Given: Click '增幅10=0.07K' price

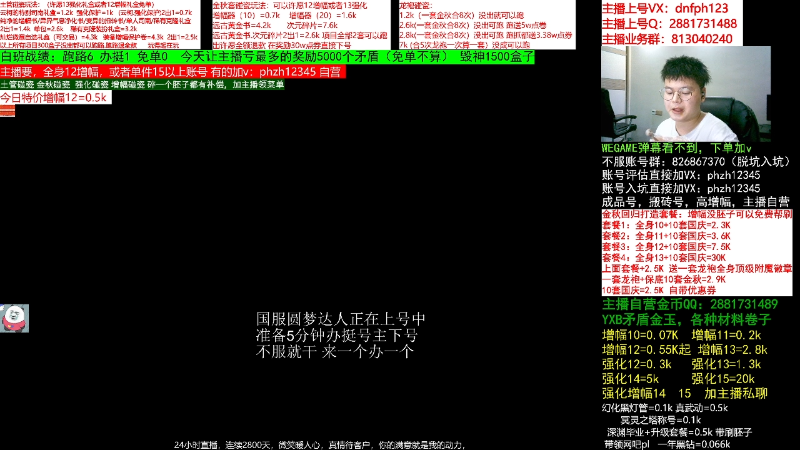Looking at the screenshot, I should [640, 335].
